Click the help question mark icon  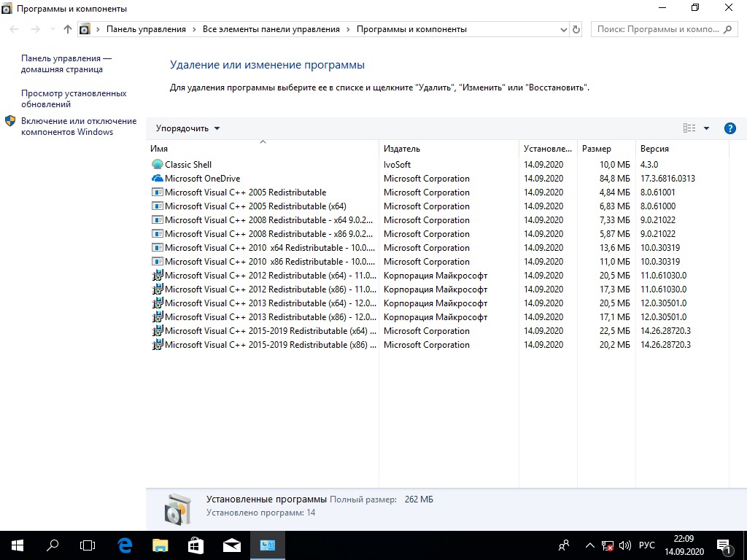(x=729, y=128)
